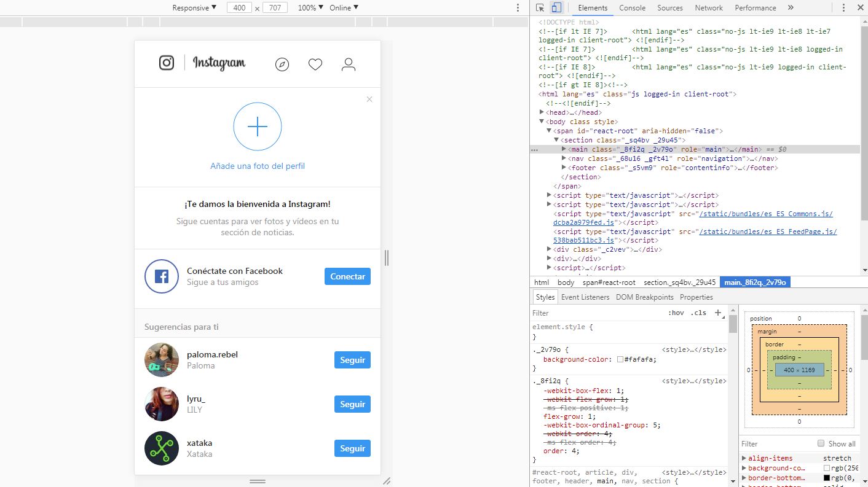The width and height of the screenshot is (868, 487).
Task: Open xataka profile avatar
Action: (162, 448)
